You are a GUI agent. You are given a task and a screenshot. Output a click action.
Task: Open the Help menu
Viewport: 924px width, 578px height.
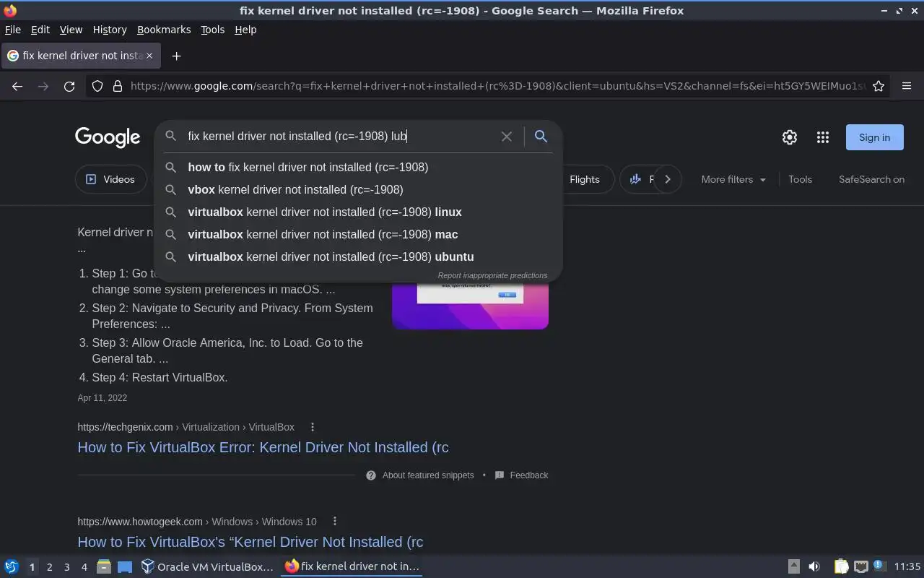245,30
